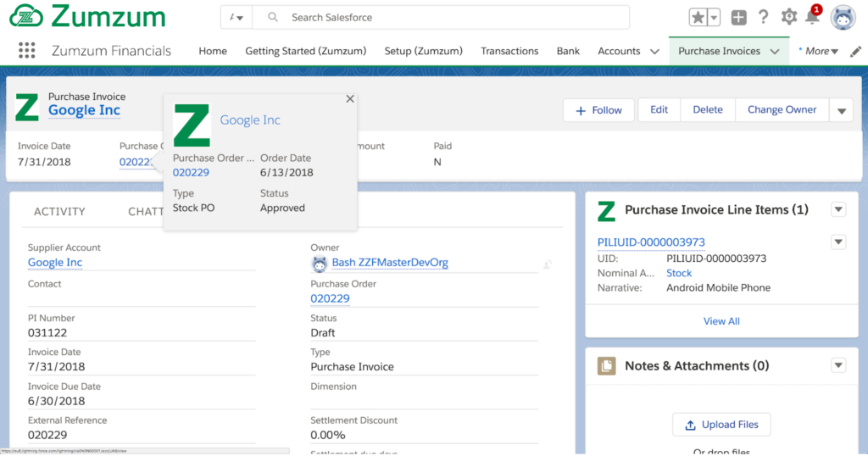868x456 pixels.
Task: Expand the favorites list dropdown arrow
Action: click(x=714, y=17)
